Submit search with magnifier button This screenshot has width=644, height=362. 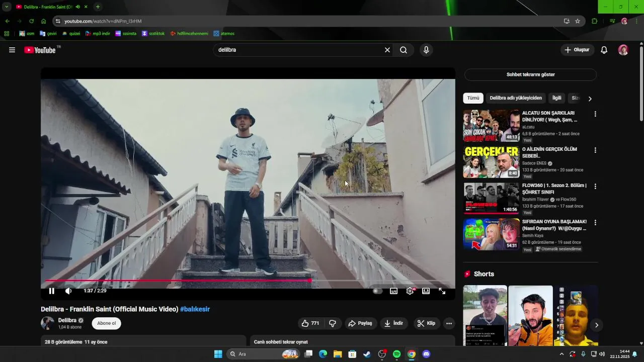coord(404,50)
